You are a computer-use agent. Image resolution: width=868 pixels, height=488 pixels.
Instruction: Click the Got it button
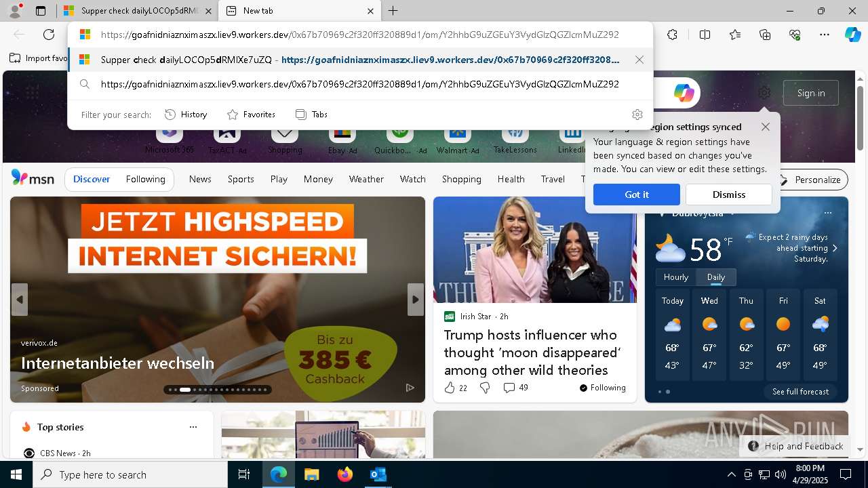pos(636,195)
